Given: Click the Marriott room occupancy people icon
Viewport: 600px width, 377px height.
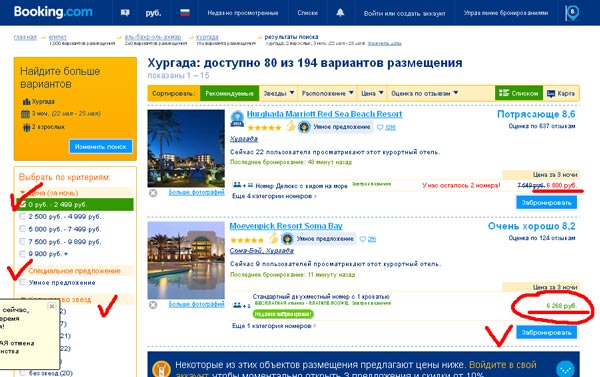Looking at the screenshot, I should point(243,185).
